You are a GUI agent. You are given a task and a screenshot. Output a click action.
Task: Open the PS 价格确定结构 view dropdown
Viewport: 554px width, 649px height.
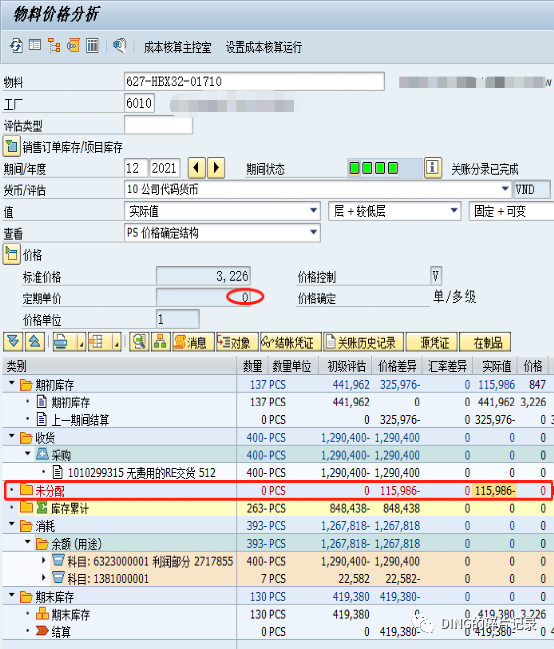point(314,232)
